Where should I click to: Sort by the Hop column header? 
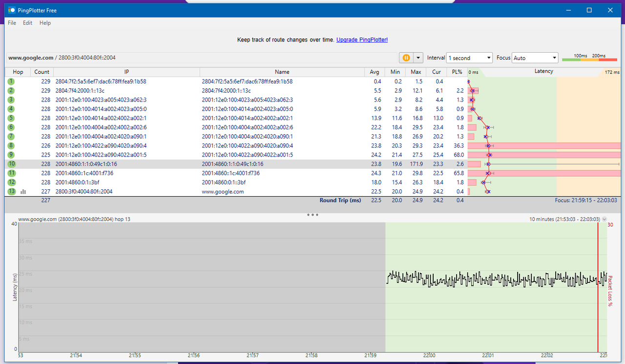18,72
